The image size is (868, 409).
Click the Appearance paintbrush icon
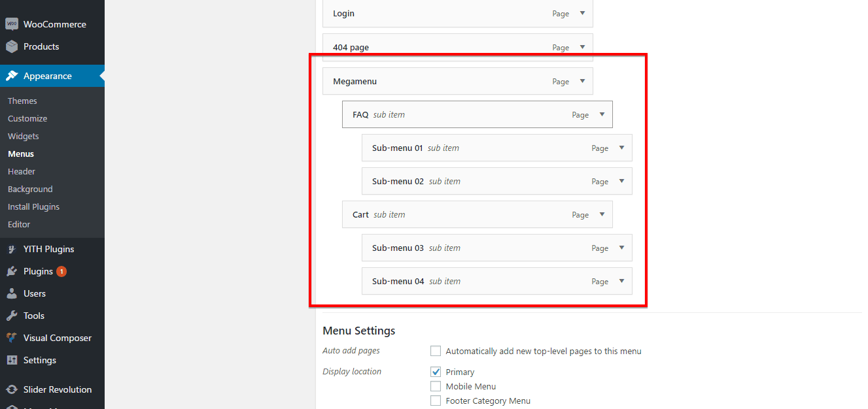tap(12, 76)
